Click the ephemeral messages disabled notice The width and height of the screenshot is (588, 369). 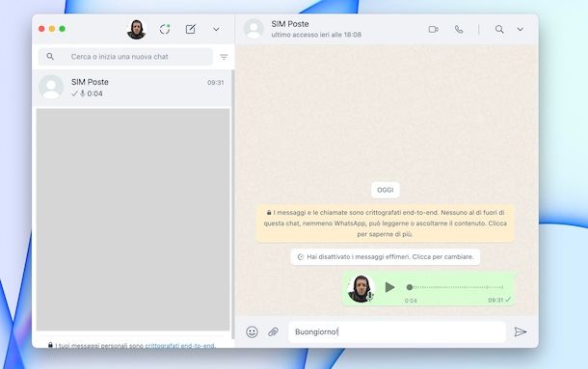pyautogui.click(x=386, y=257)
